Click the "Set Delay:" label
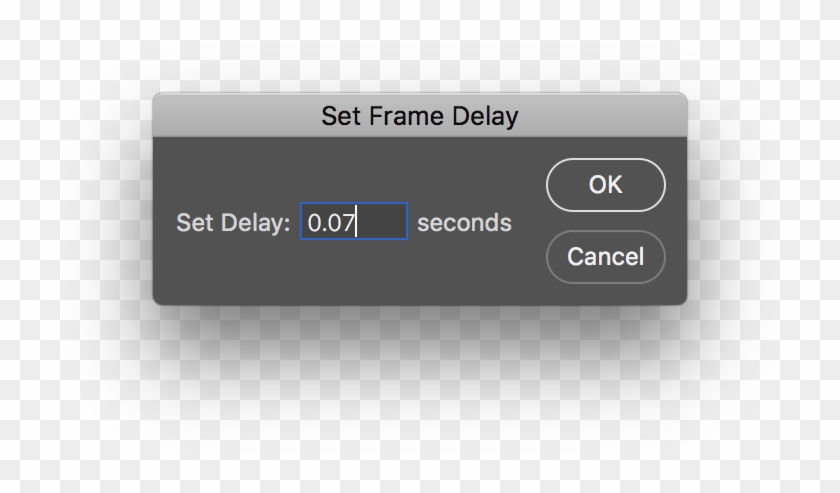The width and height of the screenshot is (840, 493). 233,222
